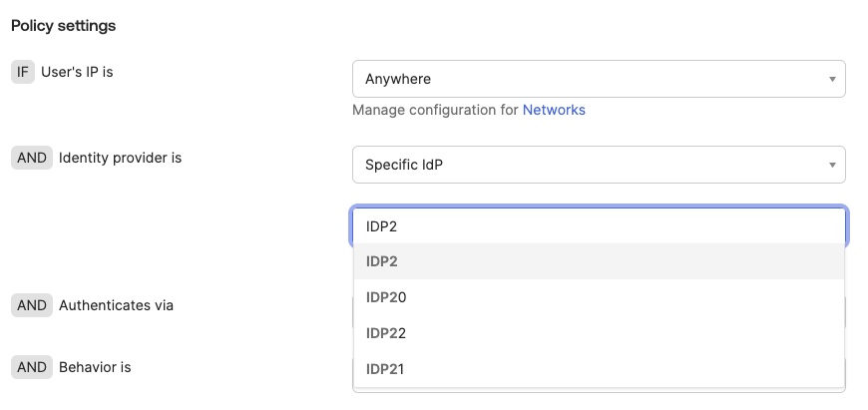Click the IF condition badge

pos(22,72)
